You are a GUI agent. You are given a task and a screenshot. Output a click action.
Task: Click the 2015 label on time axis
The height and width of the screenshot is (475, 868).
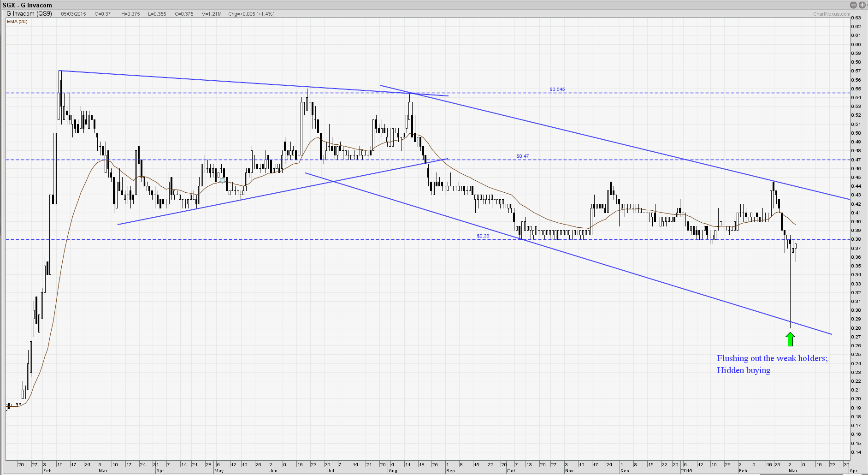coord(687,471)
